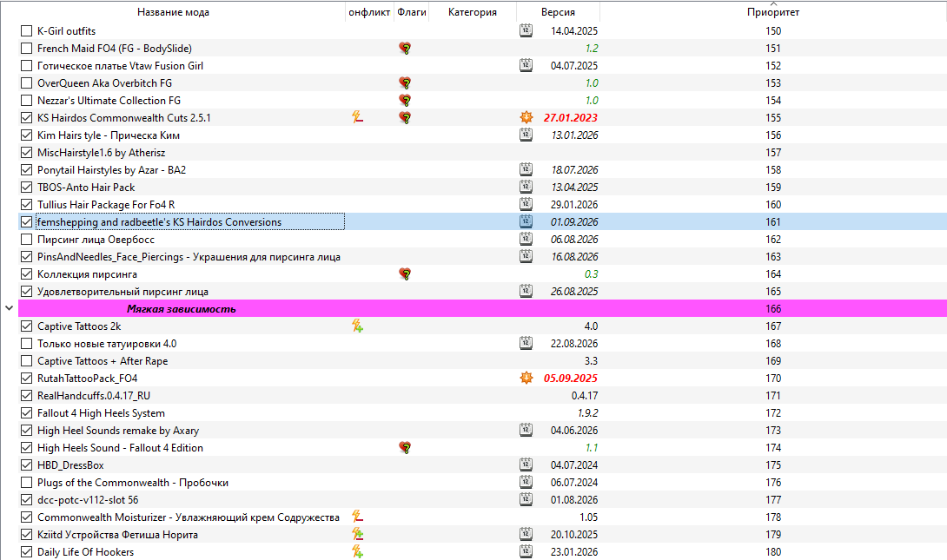Click the update warning icon beside version 27.01.2023

click(526, 118)
